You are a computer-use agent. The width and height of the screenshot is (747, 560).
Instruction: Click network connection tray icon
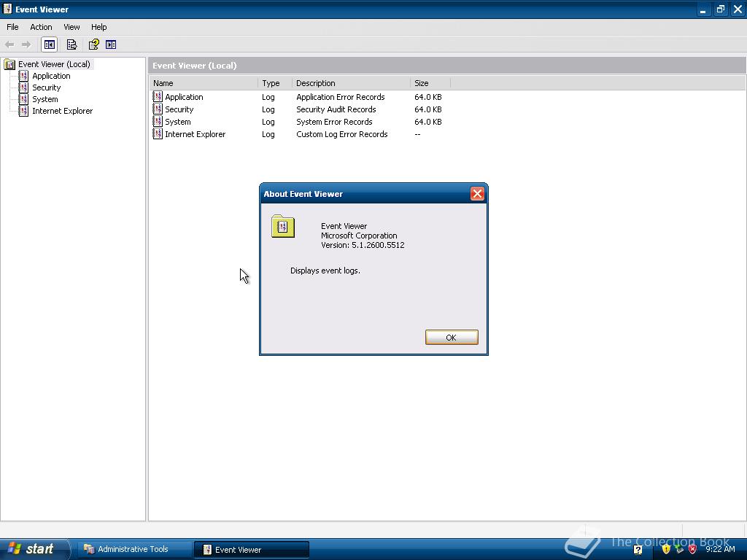(679, 549)
